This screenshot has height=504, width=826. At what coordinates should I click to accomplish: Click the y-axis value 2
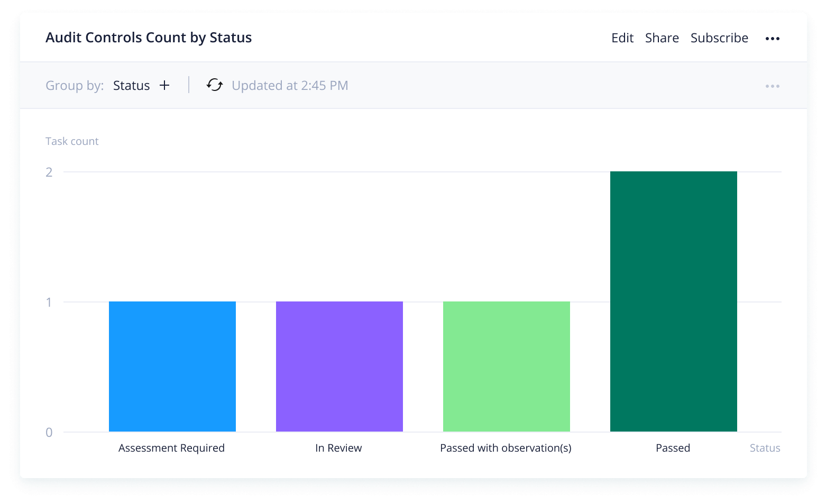[x=49, y=172]
